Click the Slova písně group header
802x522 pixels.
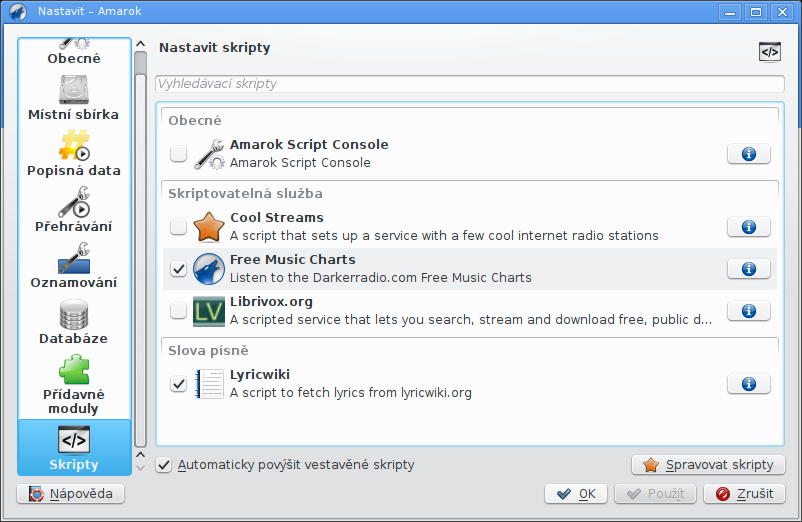pos(208,351)
